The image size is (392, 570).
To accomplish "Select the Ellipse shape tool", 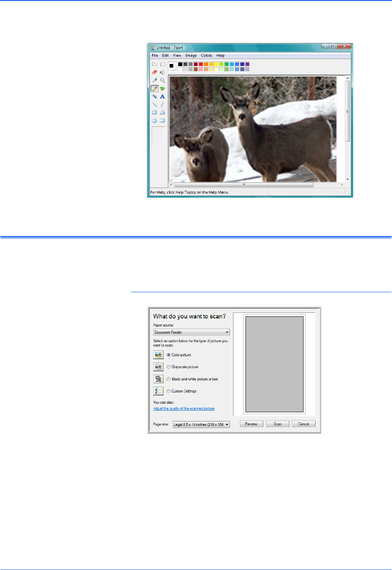I will [x=155, y=120].
